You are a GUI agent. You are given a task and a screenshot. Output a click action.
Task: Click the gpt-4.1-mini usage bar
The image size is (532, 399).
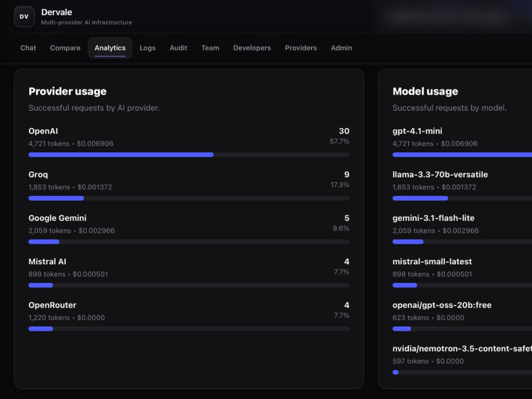click(462, 155)
